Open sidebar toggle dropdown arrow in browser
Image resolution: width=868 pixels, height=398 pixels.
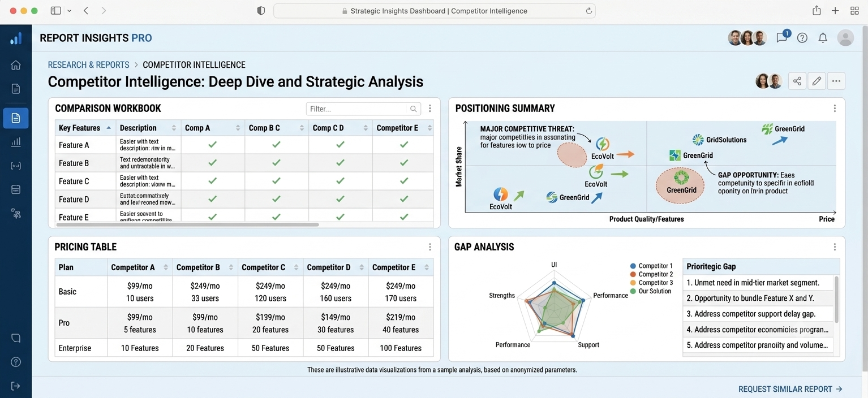click(x=69, y=11)
